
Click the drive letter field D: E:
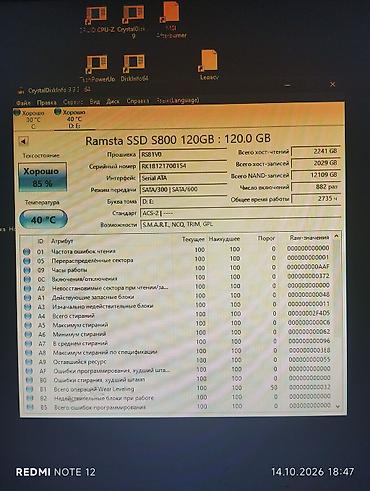(183, 201)
